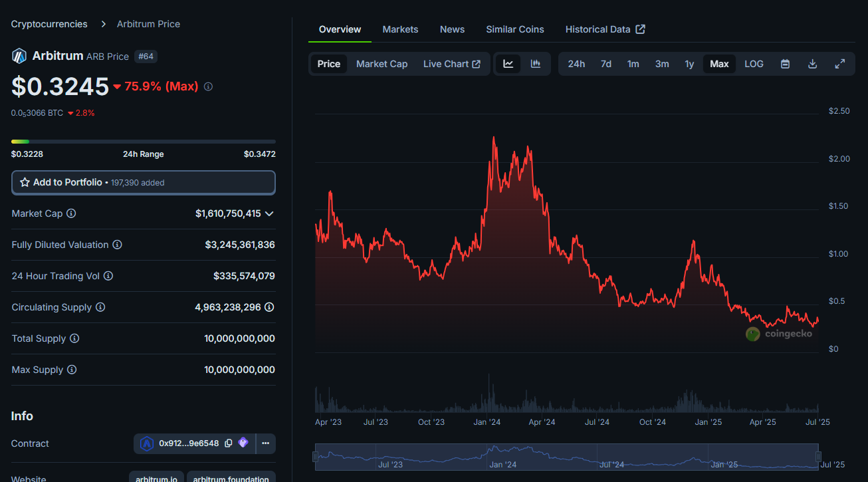This screenshot has height=482, width=868.
Task: Open the Overview tab
Action: pyautogui.click(x=340, y=29)
